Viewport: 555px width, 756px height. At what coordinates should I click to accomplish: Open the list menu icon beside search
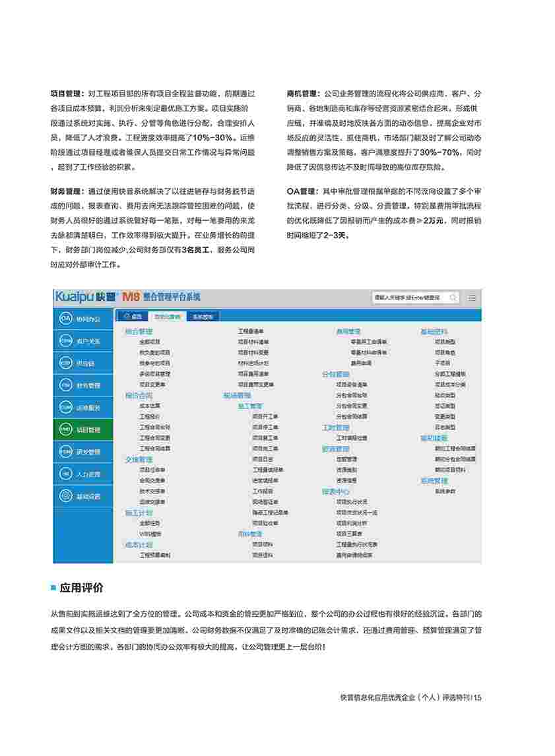coord(472,298)
